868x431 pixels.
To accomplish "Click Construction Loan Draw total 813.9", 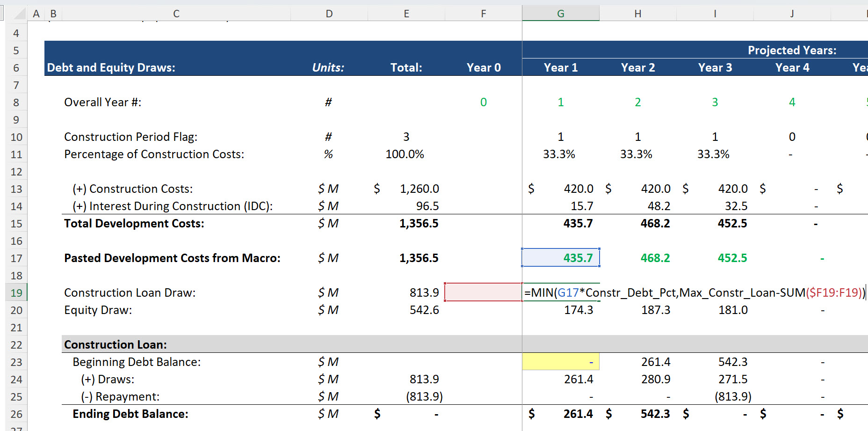I will [x=424, y=292].
